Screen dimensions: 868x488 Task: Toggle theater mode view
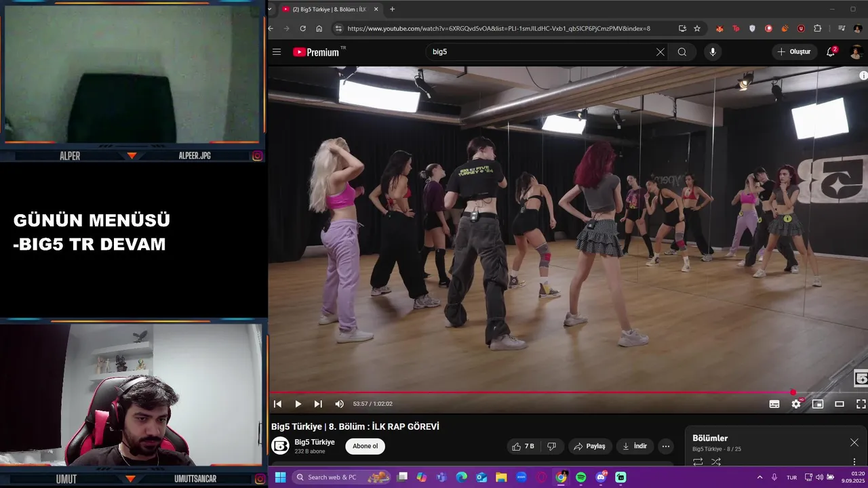[x=840, y=404]
